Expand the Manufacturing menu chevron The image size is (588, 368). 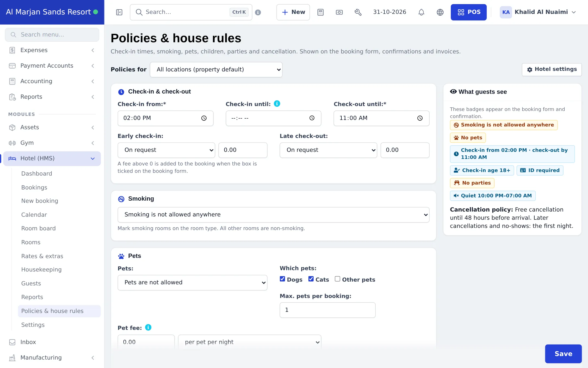(x=93, y=358)
